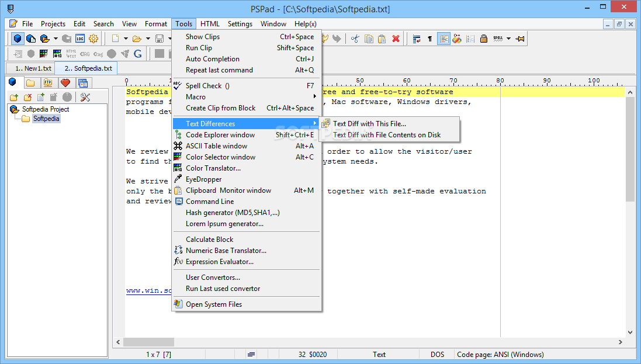This screenshot has height=364, width=641.
Task: Choose Show Clips menu entry
Action: [247, 37]
